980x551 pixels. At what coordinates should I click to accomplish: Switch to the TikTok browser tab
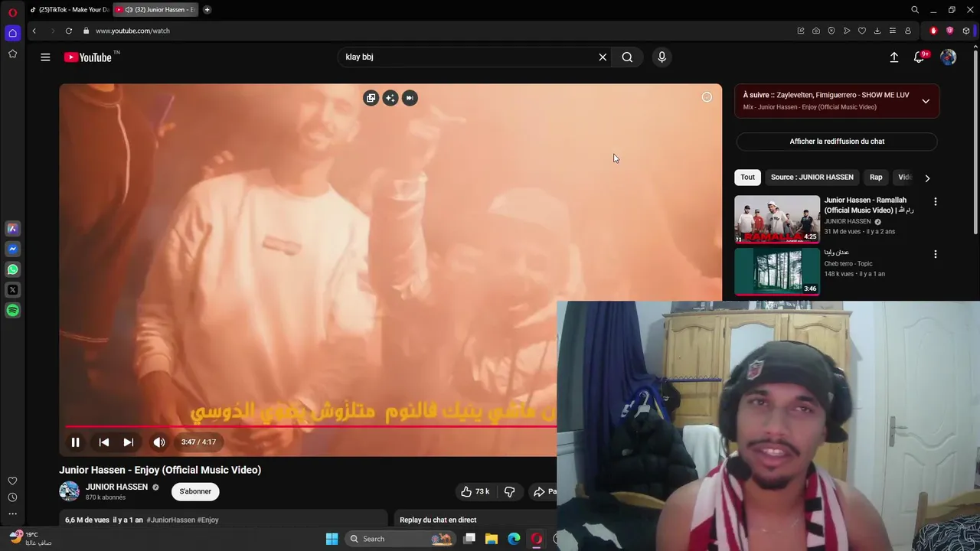(70, 10)
